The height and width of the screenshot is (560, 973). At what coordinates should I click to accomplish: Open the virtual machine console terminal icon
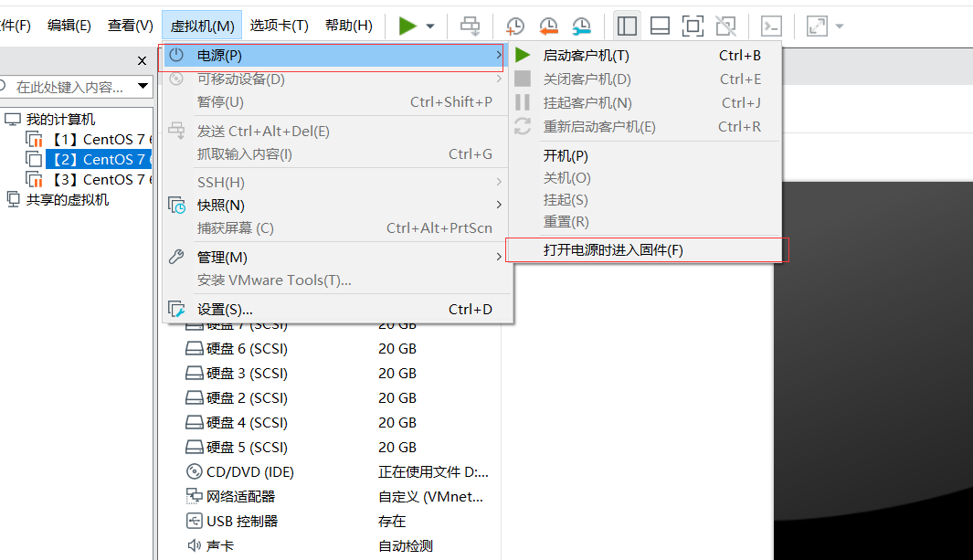[770, 25]
